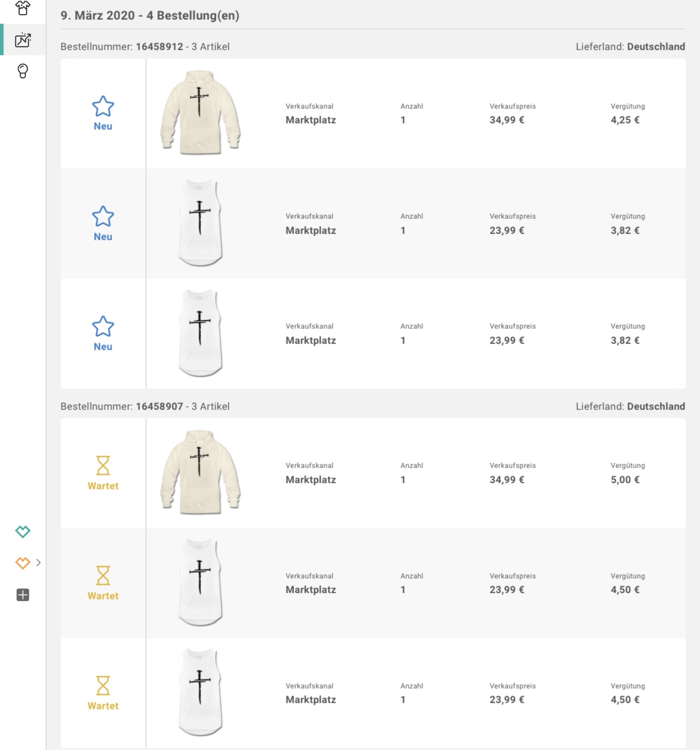The height and width of the screenshot is (750, 700).
Task: Click last tank top image in order 16458907
Action: pos(200,693)
